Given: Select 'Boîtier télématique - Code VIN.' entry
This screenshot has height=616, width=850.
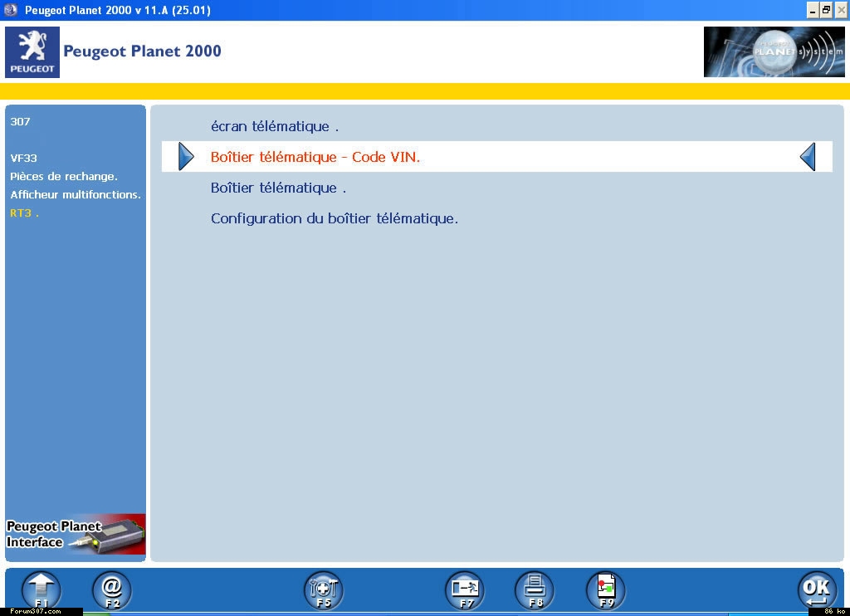Looking at the screenshot, I should pos(496,157).
